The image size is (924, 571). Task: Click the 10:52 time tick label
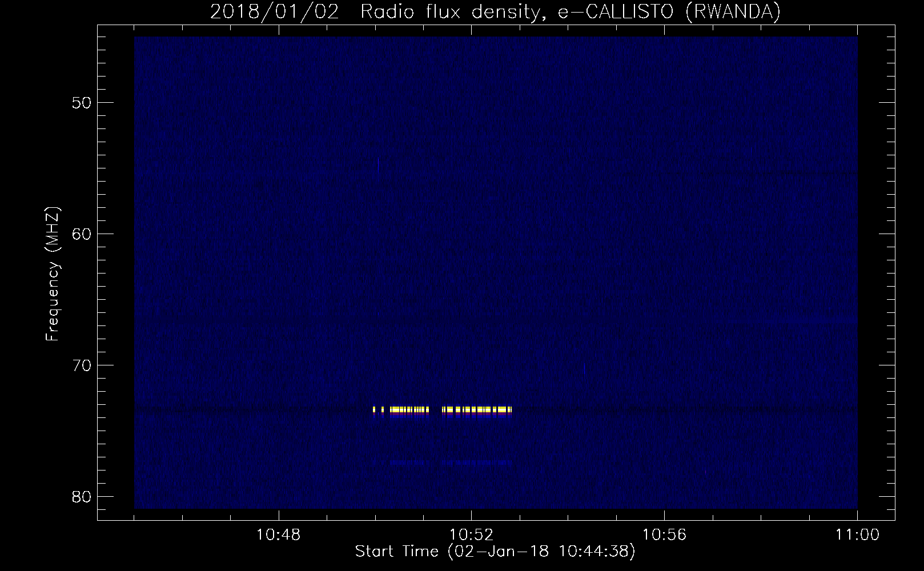472,536
